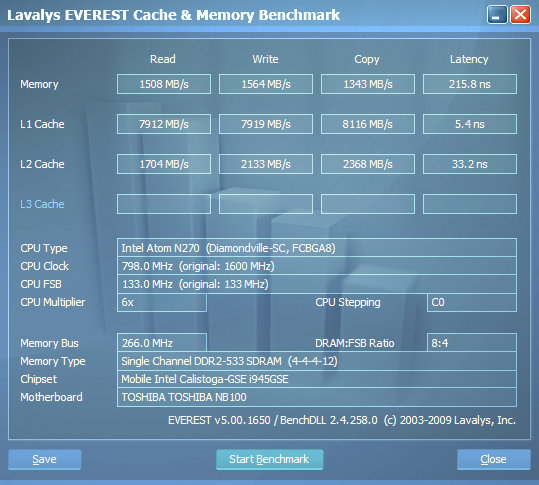Image resolution: width=539 pixels, height=485 pixels.
Task: Click the Memory Latency 215.8 ns box
Action: 470,84
